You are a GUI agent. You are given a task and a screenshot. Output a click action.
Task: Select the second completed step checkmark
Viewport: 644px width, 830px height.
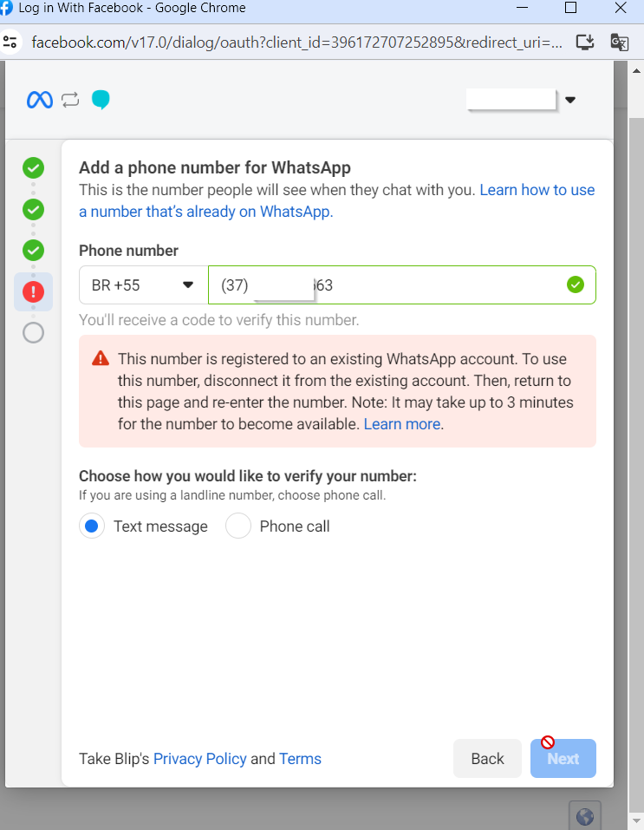(33, 210)
